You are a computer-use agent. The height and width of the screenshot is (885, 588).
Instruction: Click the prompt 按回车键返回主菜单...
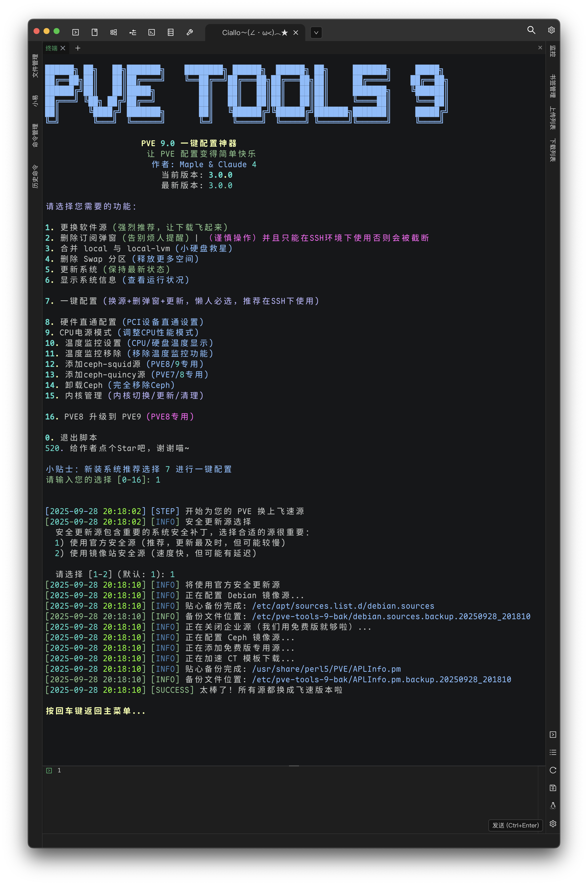pos(96,711)
